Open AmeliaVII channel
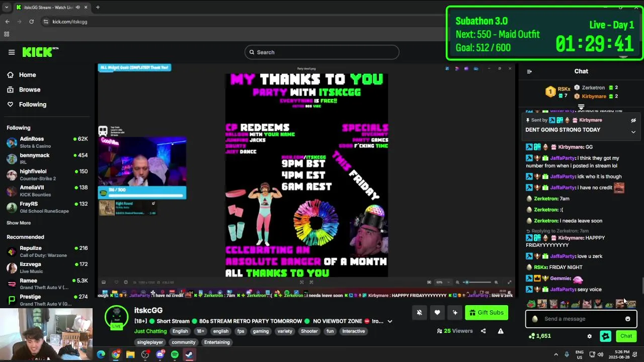Image resolution: width=644 pixels, height=362 pixels. pyautogui.click(x=47, y=191)
